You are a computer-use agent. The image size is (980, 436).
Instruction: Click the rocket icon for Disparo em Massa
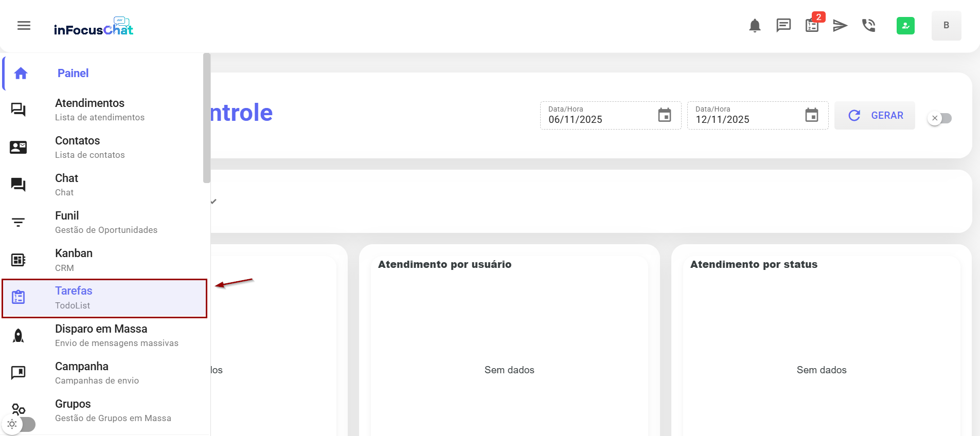pos(19,336)
